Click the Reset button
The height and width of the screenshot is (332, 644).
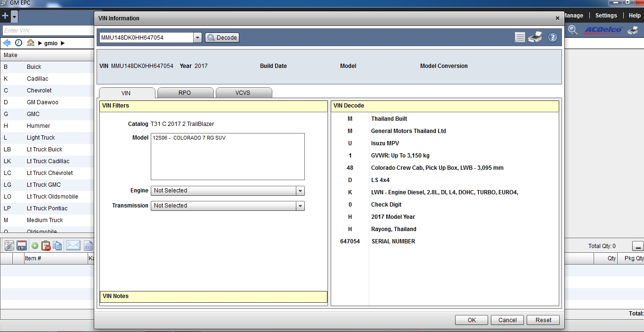click(543, 320)
